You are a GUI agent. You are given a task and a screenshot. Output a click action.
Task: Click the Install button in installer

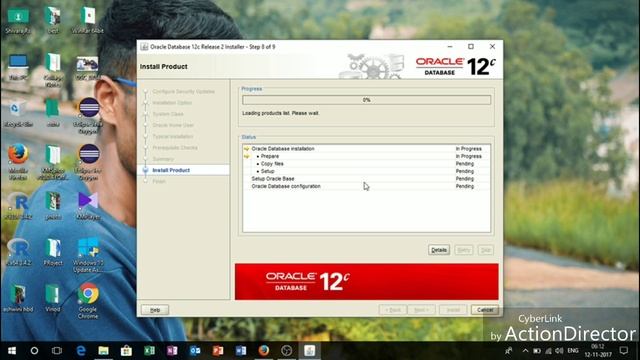[x=453, y=310]
